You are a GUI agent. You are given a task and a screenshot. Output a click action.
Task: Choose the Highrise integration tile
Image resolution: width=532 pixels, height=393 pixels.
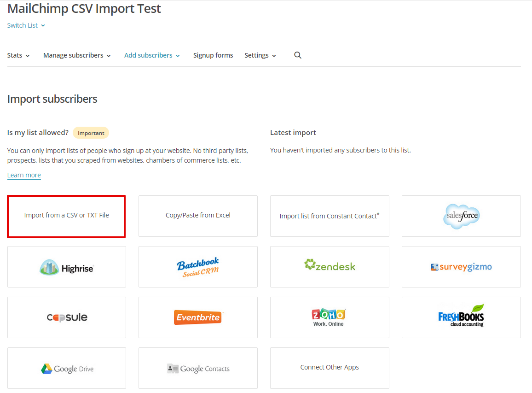point(66,267)
